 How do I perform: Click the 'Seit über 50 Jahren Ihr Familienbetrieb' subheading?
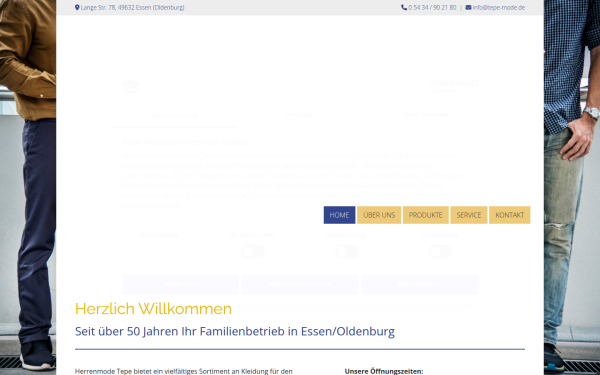click(235, 331)
